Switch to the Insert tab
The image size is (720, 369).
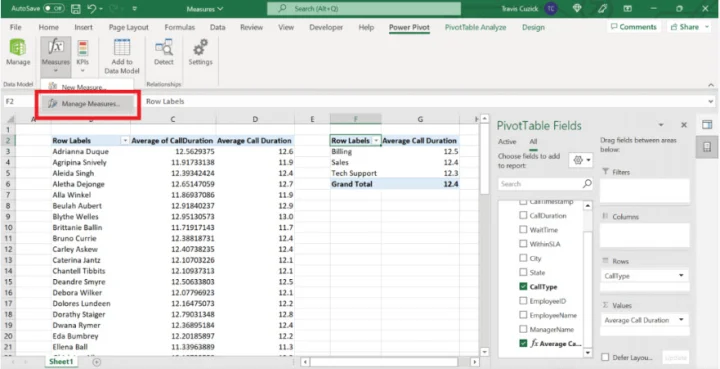click(84, 27)
